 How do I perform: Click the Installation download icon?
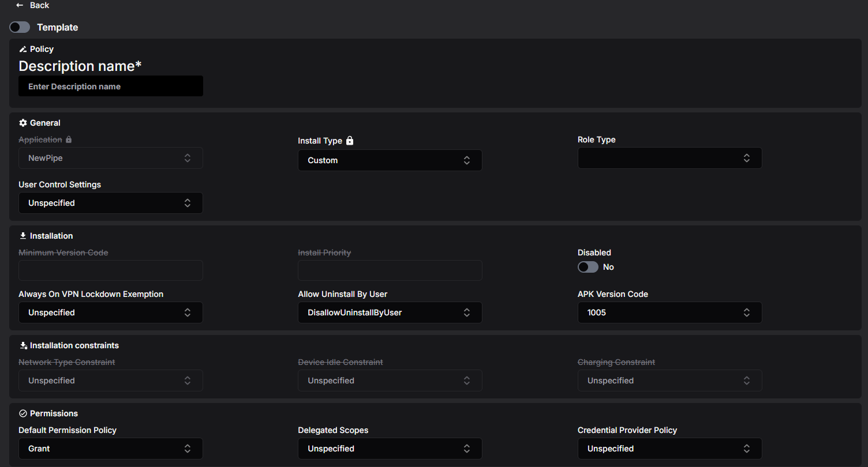click(x=23, y=236)
